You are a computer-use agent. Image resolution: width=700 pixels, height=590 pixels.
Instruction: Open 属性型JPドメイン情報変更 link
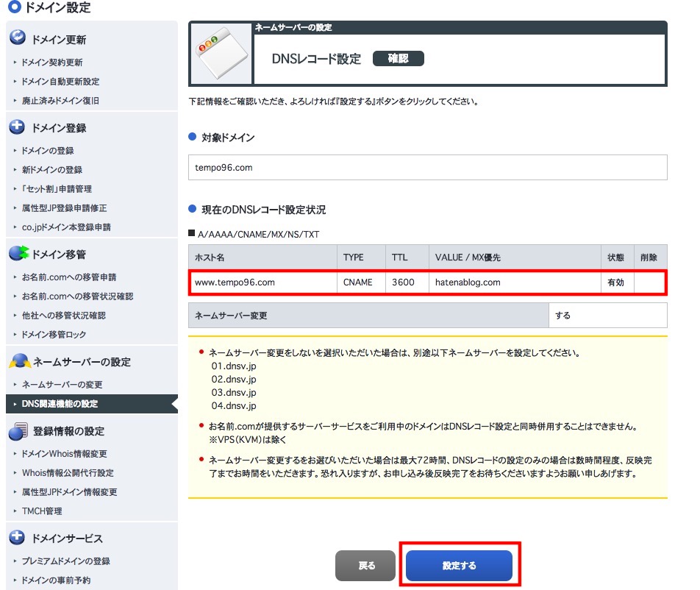click(x=70, y=492)
